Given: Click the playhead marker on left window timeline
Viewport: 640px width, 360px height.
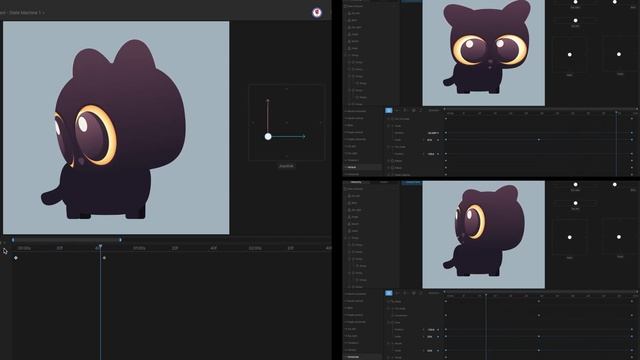Looking at the screenshot, I should (x=100, y=246).
